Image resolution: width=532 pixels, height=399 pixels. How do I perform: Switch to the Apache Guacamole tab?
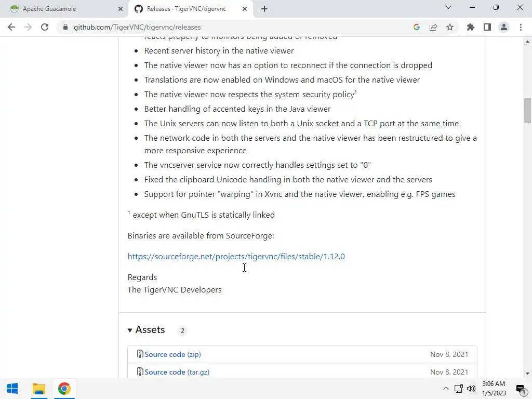click(x=64, y=9)
